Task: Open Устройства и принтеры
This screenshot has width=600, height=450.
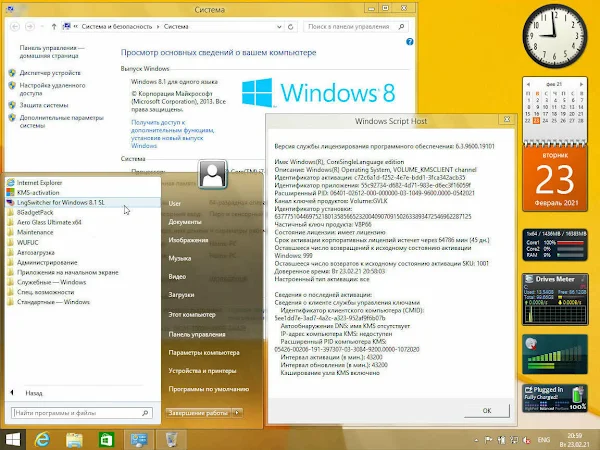Action: click(202, 371)
